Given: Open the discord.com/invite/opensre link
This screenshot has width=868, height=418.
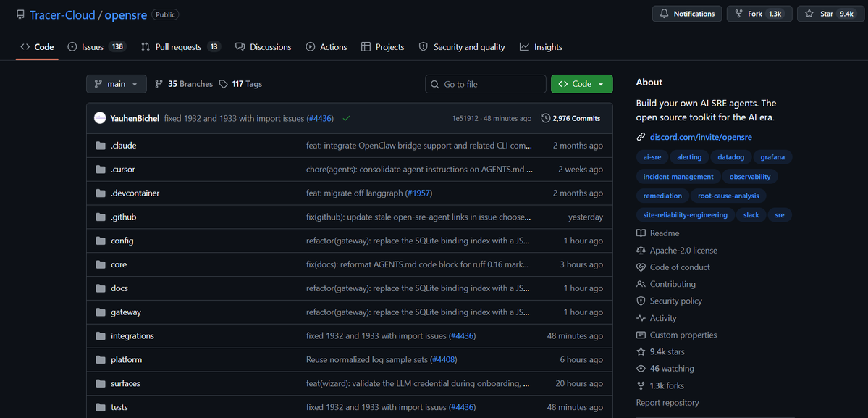Looking at the screenshot, I should [x=700, y=137].
